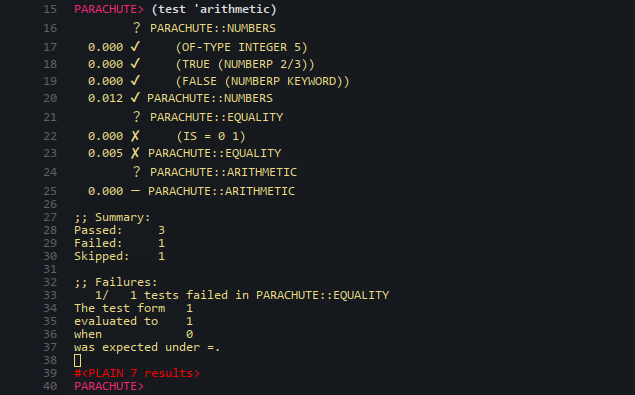The width and height of the screenshot is (635, 395).
Task: Click the skipped dash before PARACHUTE::ARITHMETIC
Action: (x=135, y=190)
